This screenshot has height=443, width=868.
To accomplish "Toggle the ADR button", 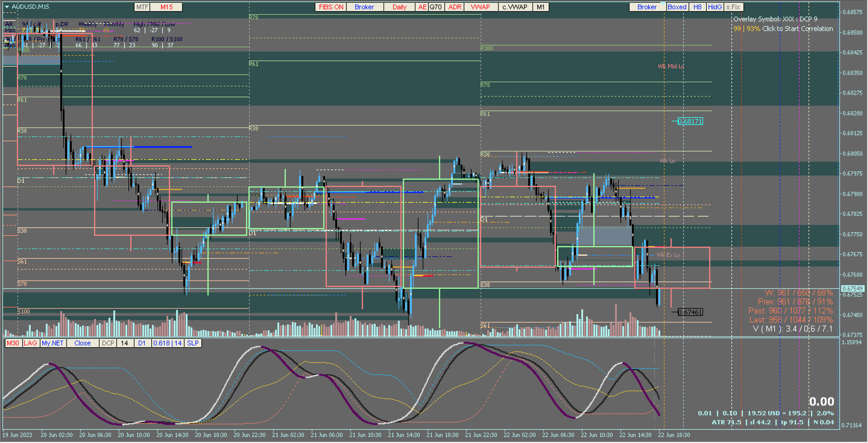I will click(x=454, y=7).
